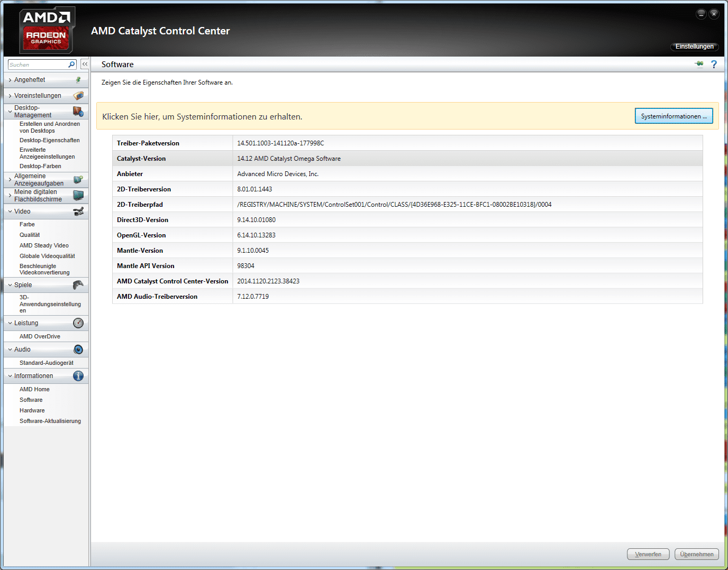Expand Meine digitalen Flachbildschirme section
Screen dimensions: 728x570
coord(10,196)
